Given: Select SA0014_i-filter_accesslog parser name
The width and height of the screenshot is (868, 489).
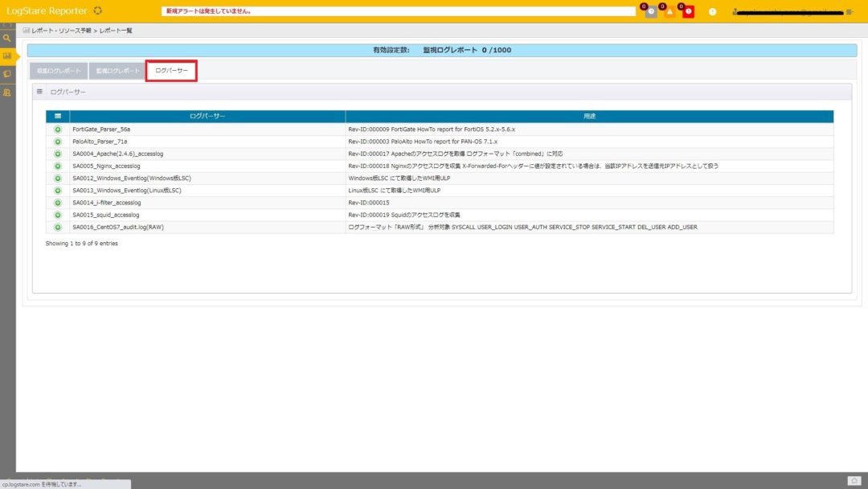Looking at the screenshot, I should click(107, 203).
